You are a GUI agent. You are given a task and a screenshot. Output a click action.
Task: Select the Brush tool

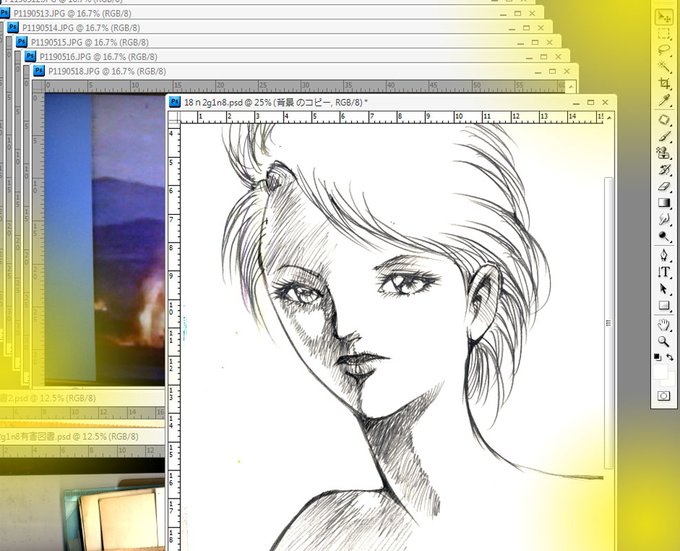coord(664,137)
